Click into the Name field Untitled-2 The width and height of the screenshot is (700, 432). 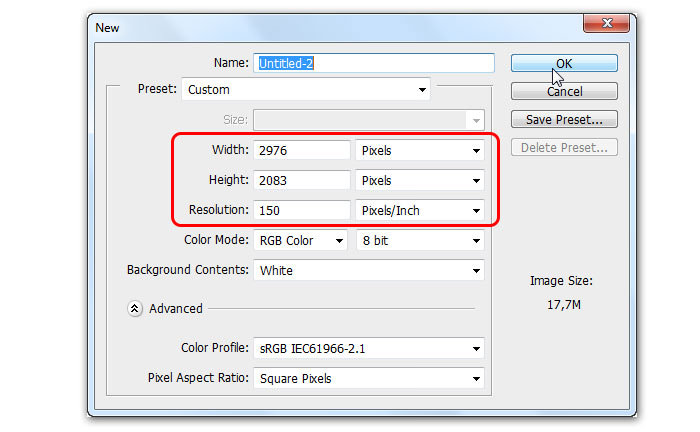pos(374,63)
